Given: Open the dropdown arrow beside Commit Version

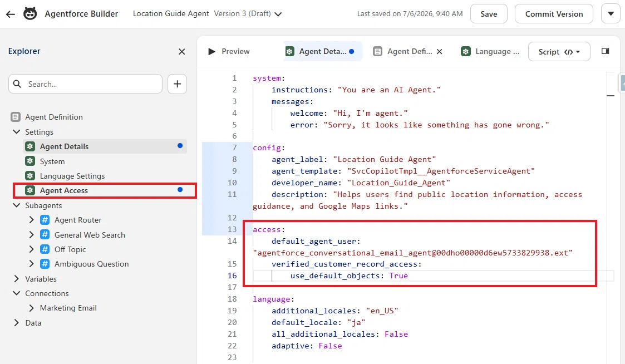Looking at the screenshot, I should 611,14.
